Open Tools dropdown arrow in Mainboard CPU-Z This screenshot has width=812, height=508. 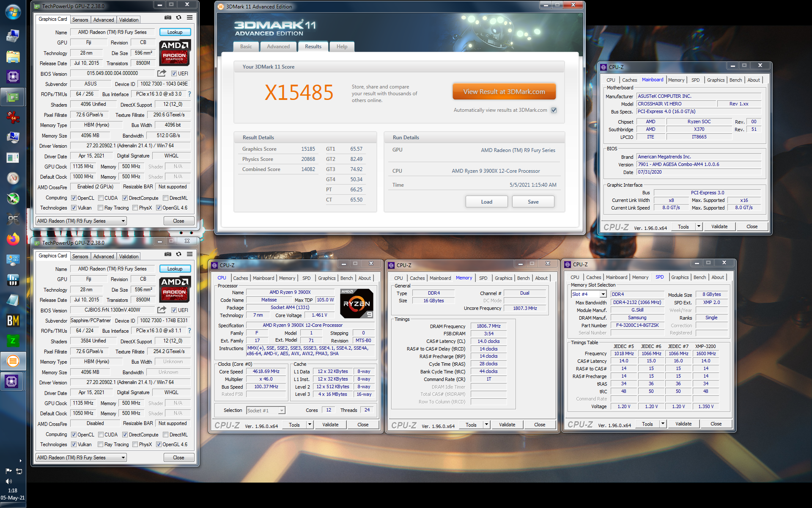[699, 226]
